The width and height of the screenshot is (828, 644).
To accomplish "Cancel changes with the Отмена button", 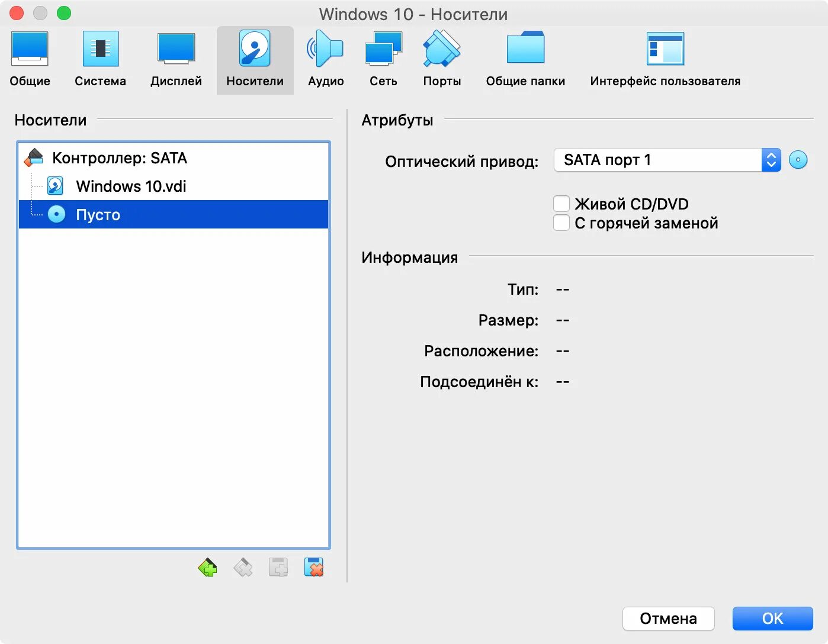I will pyautogui.click(x=668, y=618).
